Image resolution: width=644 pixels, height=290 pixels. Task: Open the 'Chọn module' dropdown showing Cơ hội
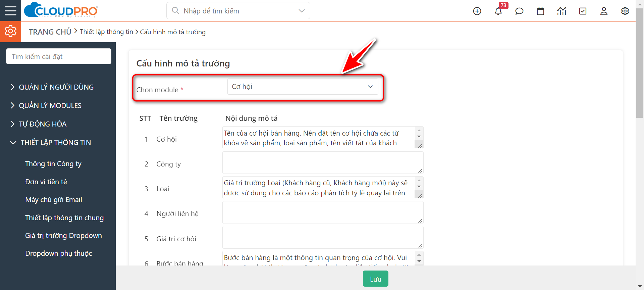(303, 87)
